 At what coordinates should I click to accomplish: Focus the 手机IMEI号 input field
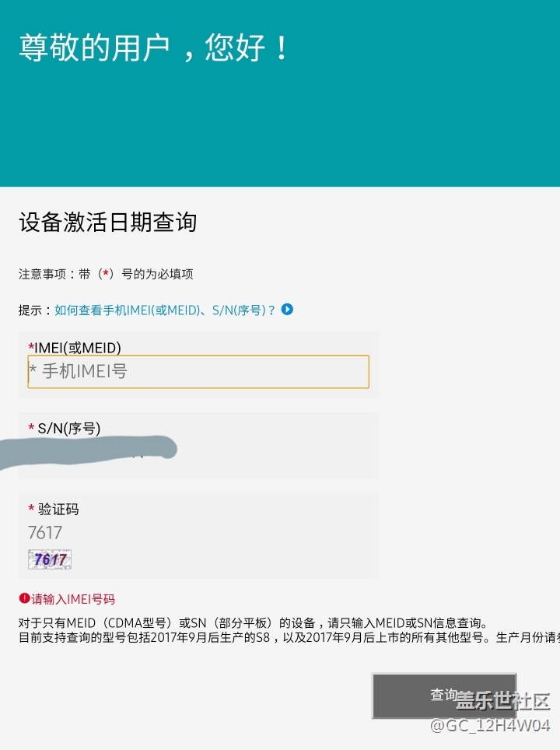coord(198,372)
